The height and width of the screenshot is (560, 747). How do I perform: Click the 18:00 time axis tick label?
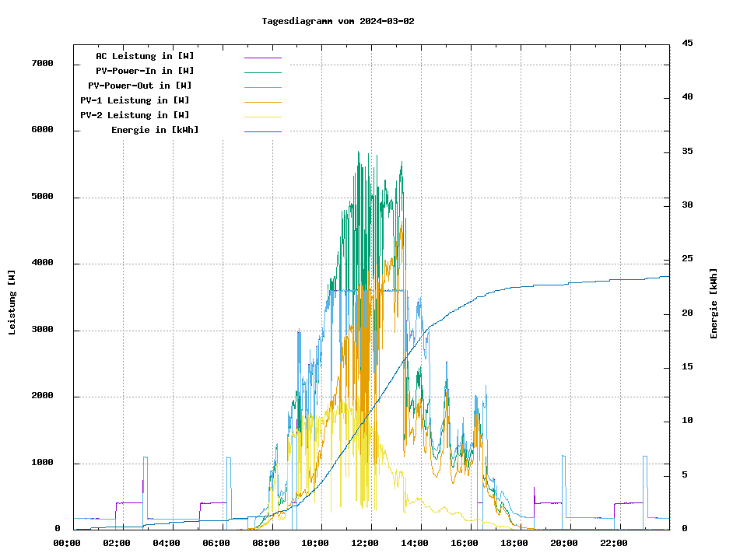514,543
